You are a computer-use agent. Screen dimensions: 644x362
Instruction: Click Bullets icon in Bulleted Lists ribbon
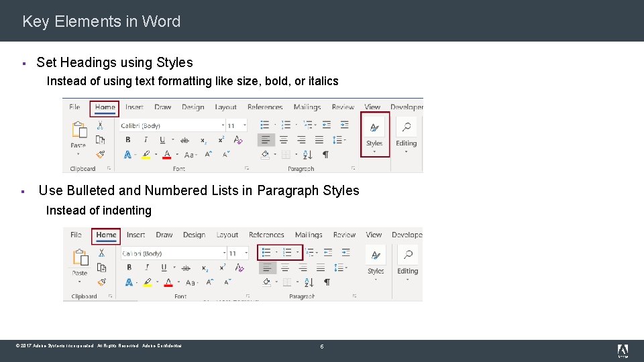tap(266, 253)
